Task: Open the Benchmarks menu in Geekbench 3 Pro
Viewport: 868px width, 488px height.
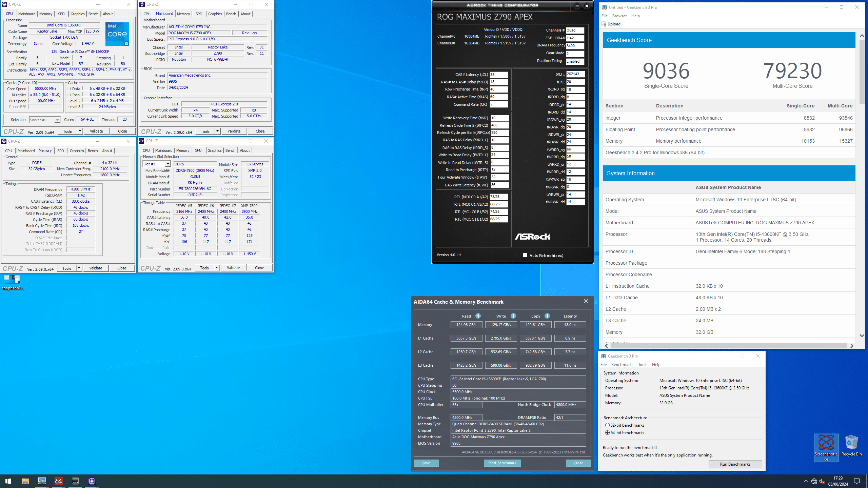Action: (x=622, y=365)
